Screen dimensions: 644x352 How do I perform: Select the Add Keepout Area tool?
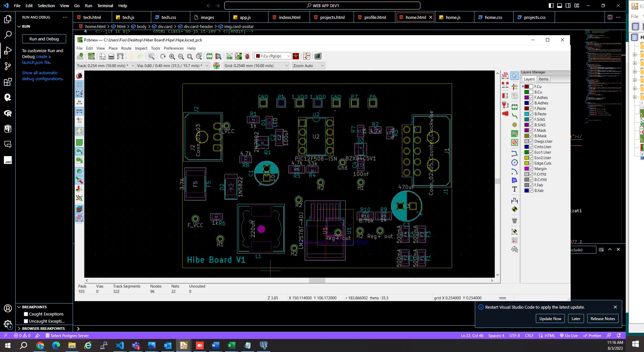(x=514, y=142)
